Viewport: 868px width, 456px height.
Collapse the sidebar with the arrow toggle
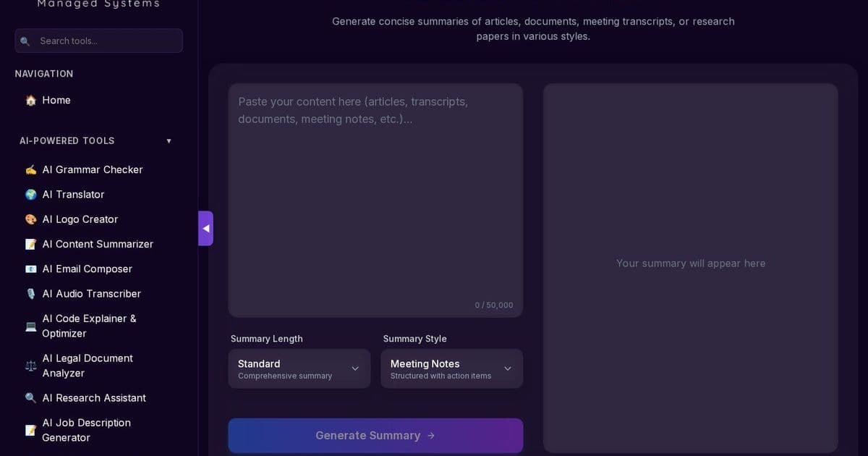(205, 228)
